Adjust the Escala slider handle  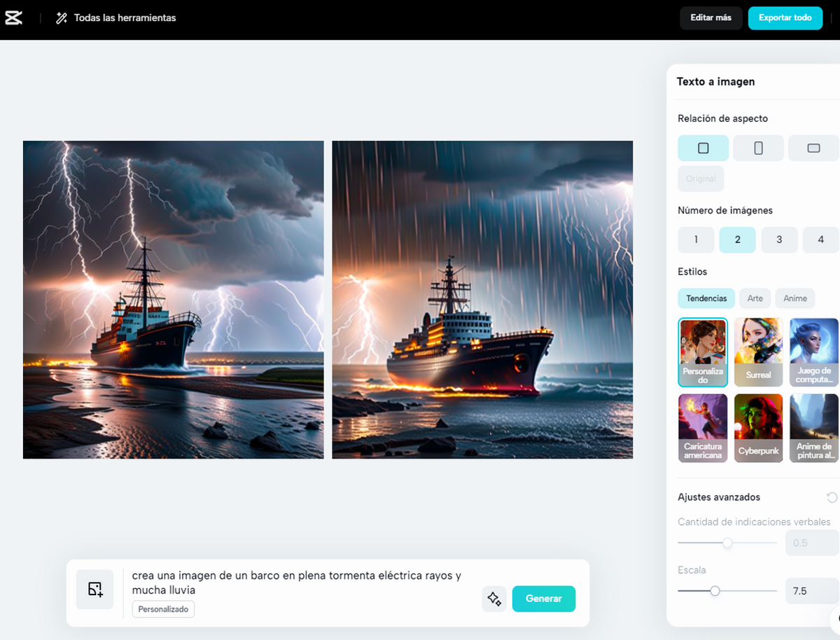(715, 591)
